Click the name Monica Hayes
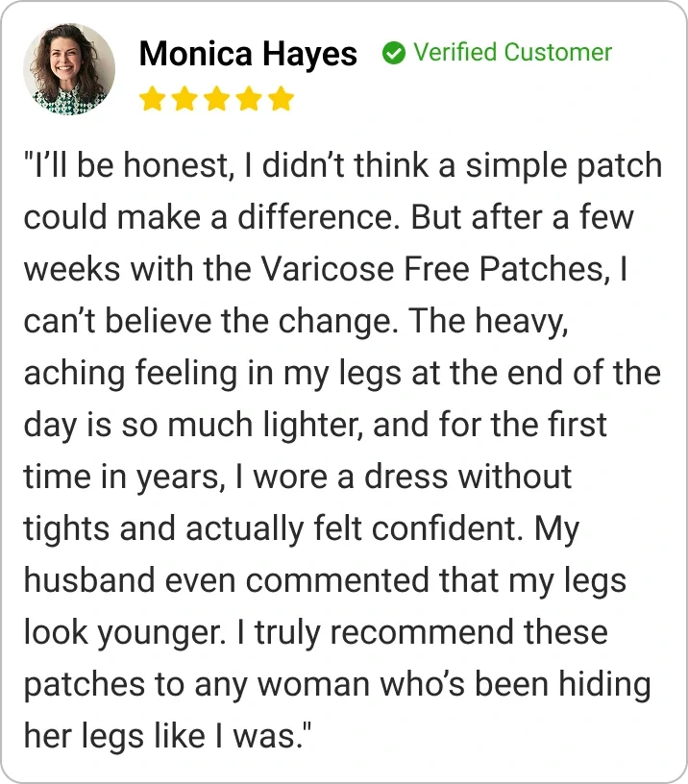Viewport: 688px width, 784px height. pyautogui.click(x=248, y=54)
